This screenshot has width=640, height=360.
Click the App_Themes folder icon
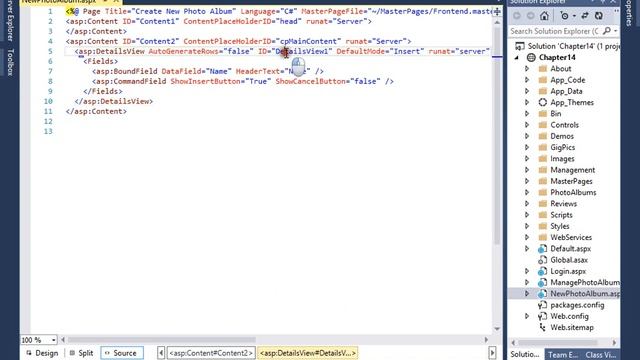pos(542,102)
